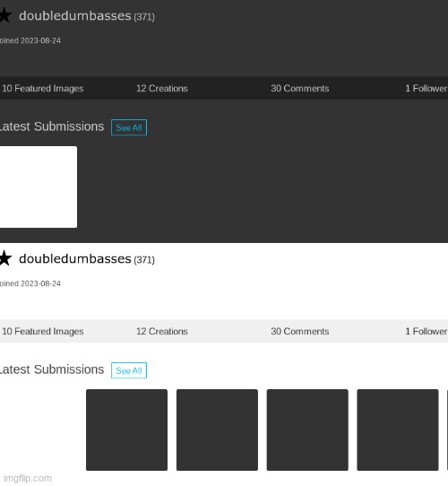Select 10 Featured Images in the light stats bar
The width and height of the screenshot is (448, 486).
coord(43,332)
